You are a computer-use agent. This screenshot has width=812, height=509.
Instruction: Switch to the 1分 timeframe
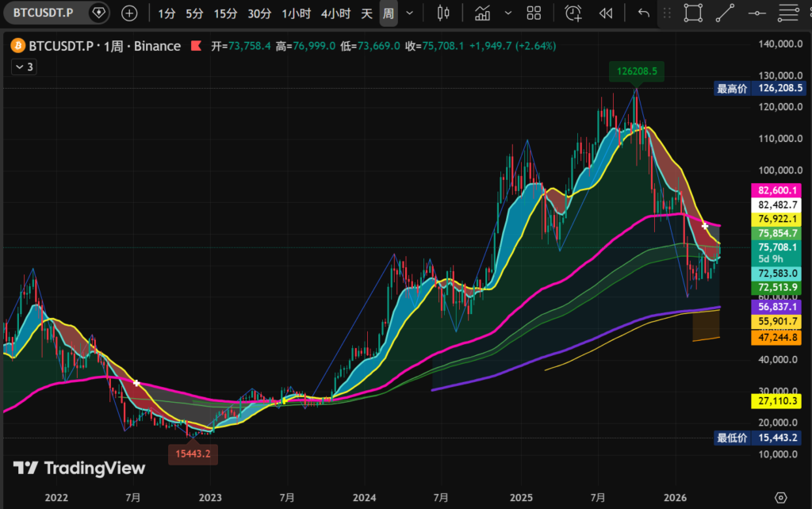(x=167, y=13)
